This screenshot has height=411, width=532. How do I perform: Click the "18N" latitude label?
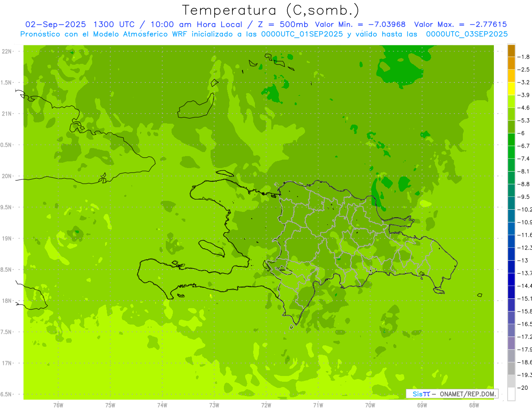(6, 301)
